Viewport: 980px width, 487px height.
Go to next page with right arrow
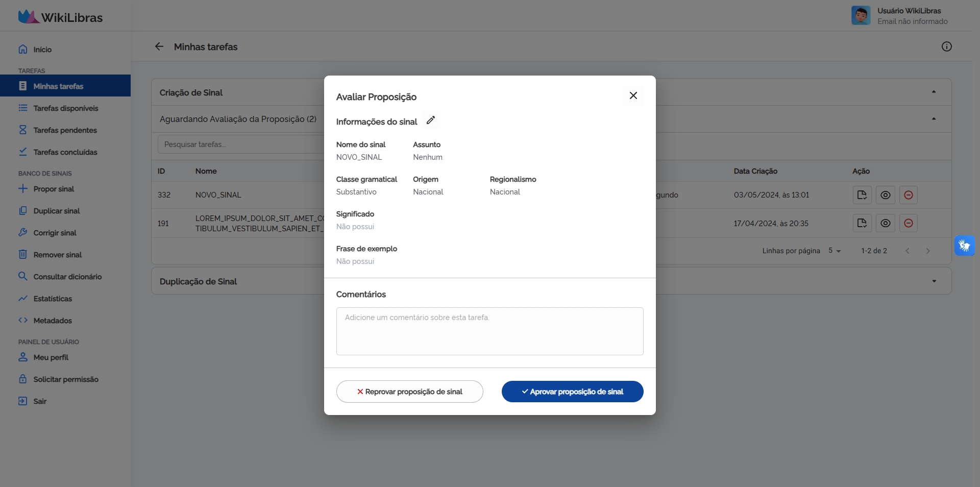pyautogui.click(x=928, y=251)
